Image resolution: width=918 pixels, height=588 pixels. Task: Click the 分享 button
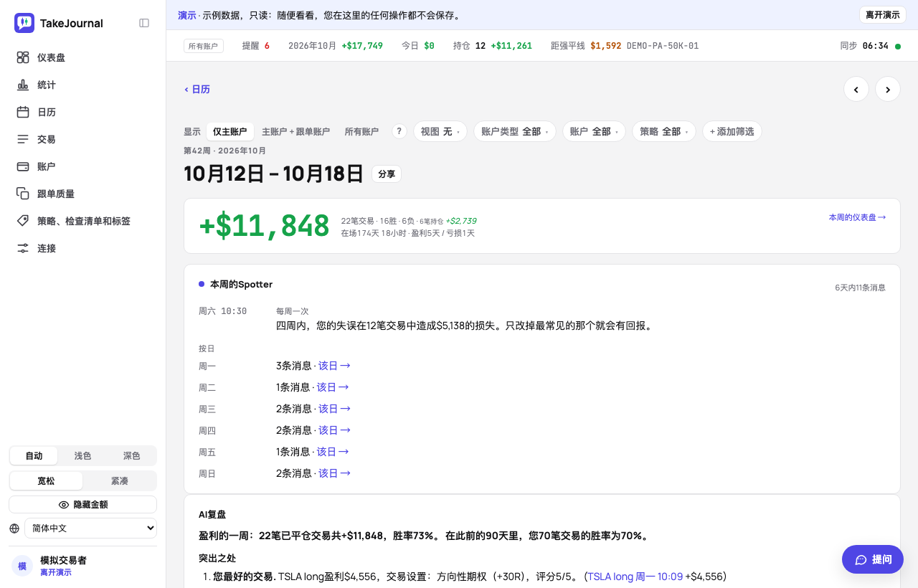coord(387,174)
